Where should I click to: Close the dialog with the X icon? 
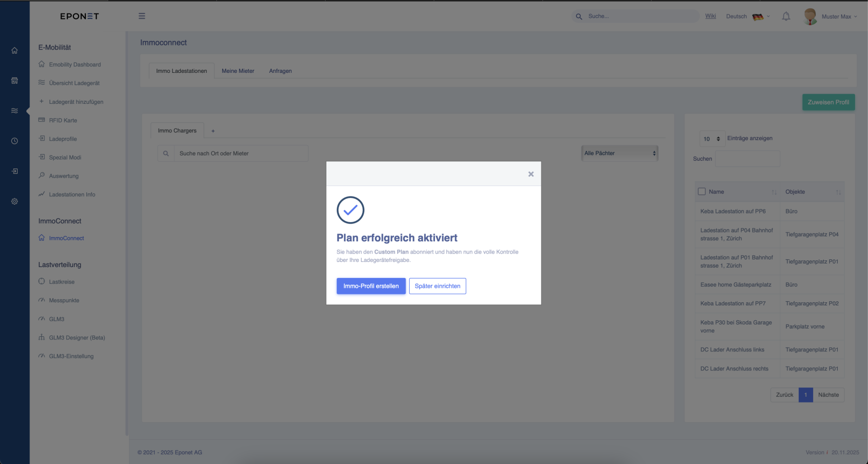tap(531, 174)
